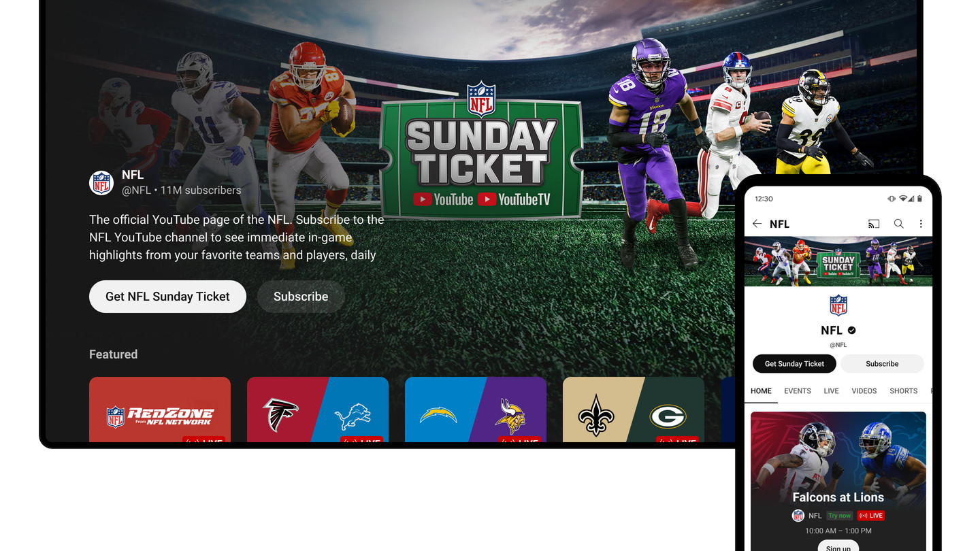This screenshot has width=980, height=551.
Task: Tap the search magnifier icon on phone
Action: [x=898, y=224]
